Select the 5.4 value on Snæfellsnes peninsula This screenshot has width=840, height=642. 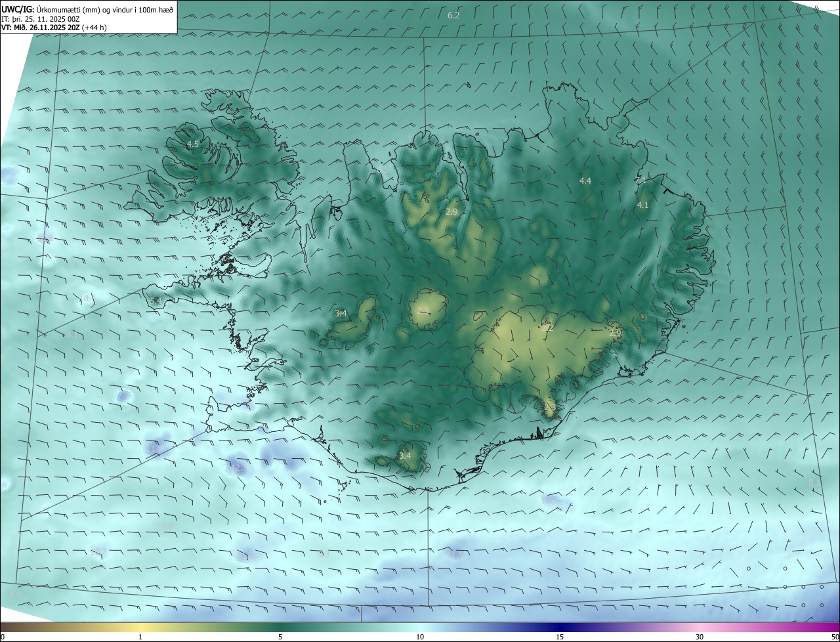(x=156, y=301)
